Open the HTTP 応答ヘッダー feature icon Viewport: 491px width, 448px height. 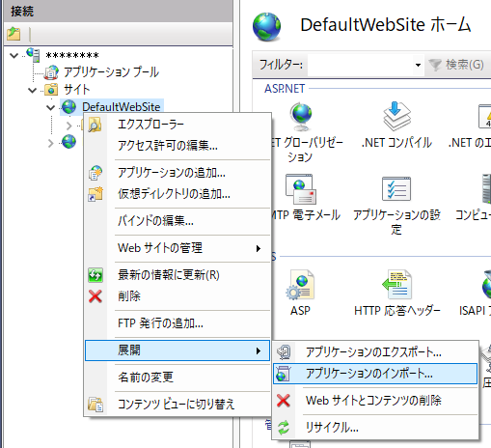click(397, 285)
